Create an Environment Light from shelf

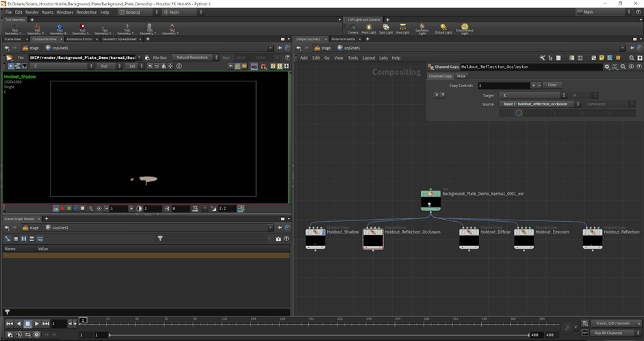(x=465, y=29)
